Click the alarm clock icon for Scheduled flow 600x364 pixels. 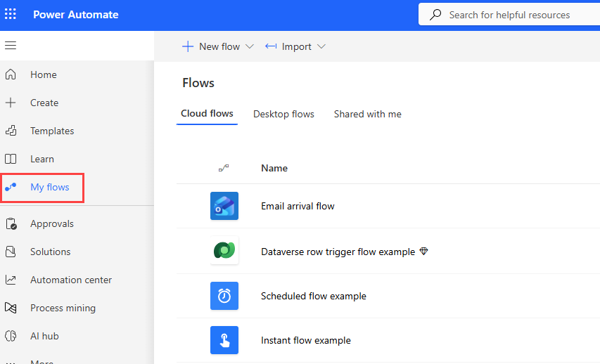[224, 296]
